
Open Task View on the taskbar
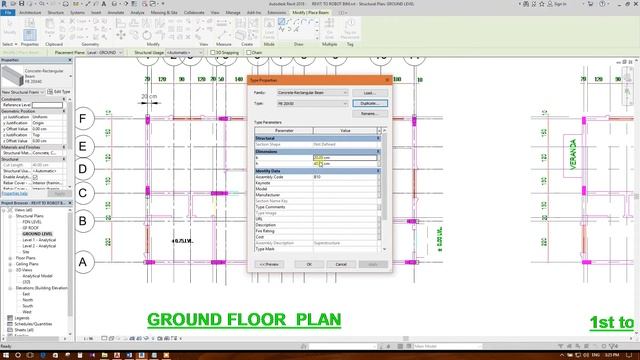click(x=30, y=355)
